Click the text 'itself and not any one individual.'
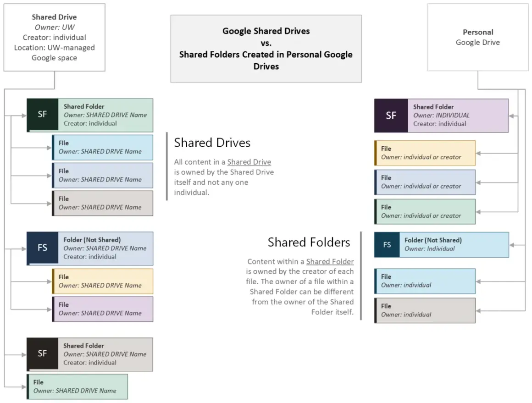This screenshot has width=532, height=403. 211,187
